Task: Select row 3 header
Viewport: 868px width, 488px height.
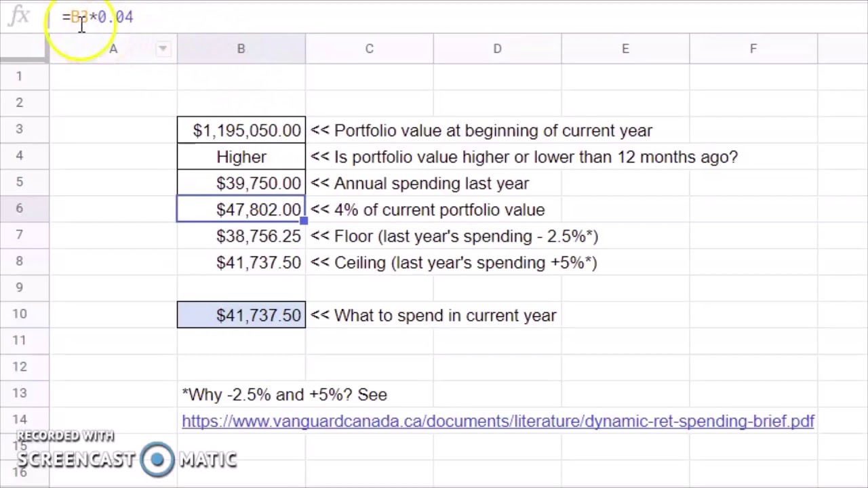Action: (x=24, y=129)
